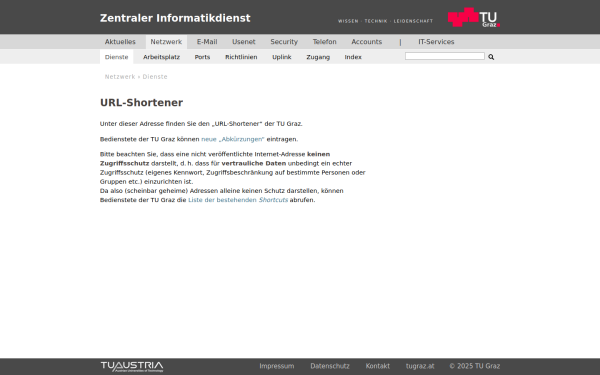Open the E-Mail section
The height and width of the screenshot is (375, 600).
click(x=207, y=42)
